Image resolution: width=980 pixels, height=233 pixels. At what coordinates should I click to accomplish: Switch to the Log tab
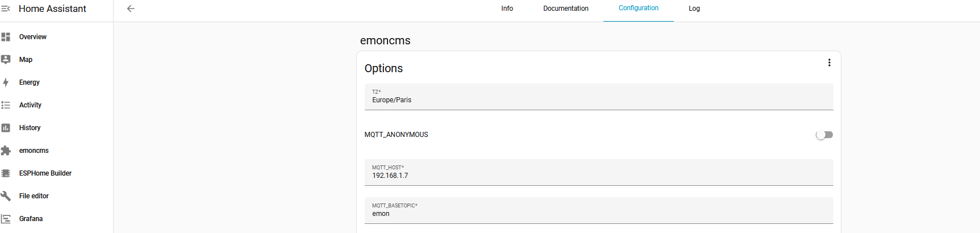tap(694, 9)
